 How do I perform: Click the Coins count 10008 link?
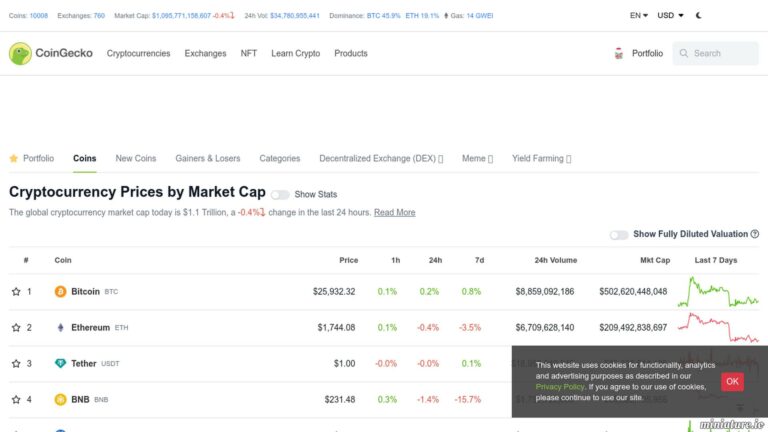pos(39,16)
